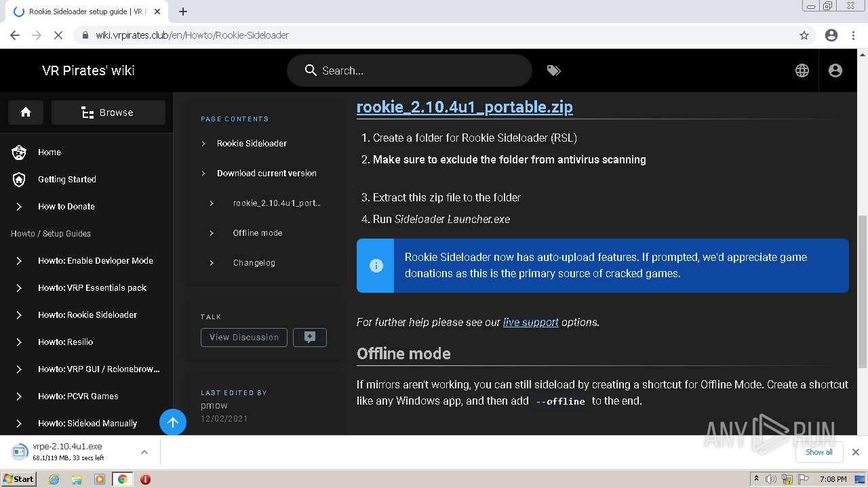Expand How to Donate chevron

19,207
